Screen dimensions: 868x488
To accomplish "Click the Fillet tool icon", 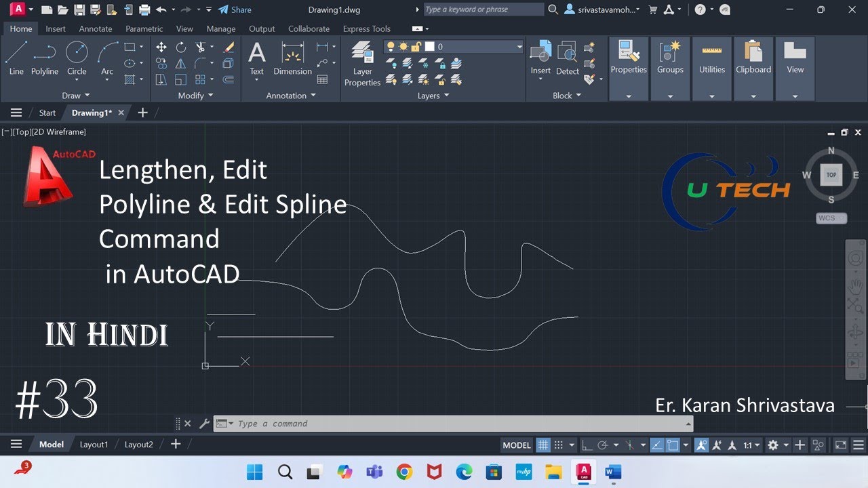I will (201, 64).
